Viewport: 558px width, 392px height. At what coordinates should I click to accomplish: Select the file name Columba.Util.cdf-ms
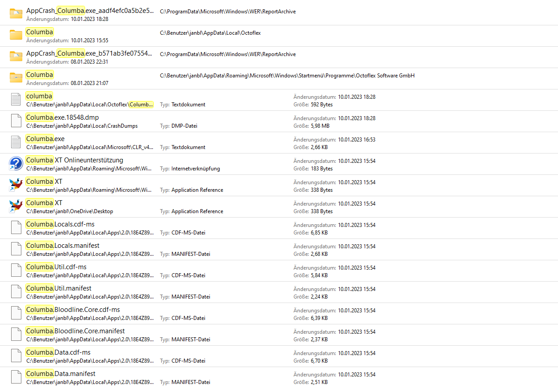57,267
